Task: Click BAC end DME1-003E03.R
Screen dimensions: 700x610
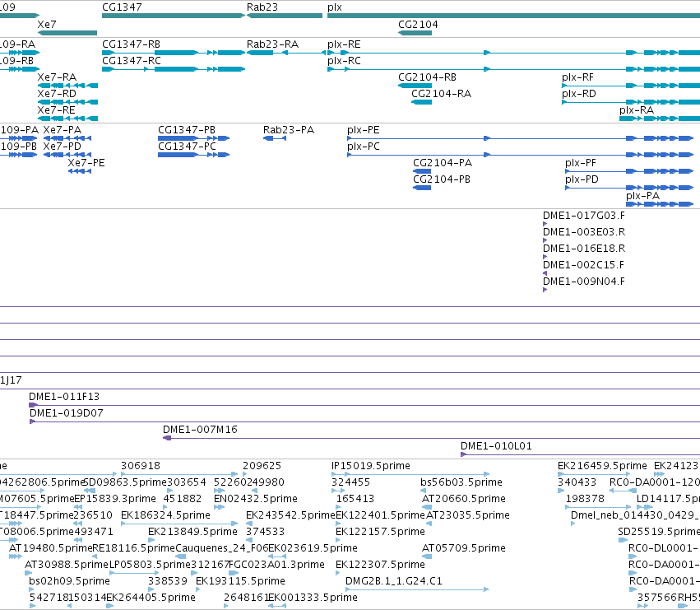Action: 545,240
